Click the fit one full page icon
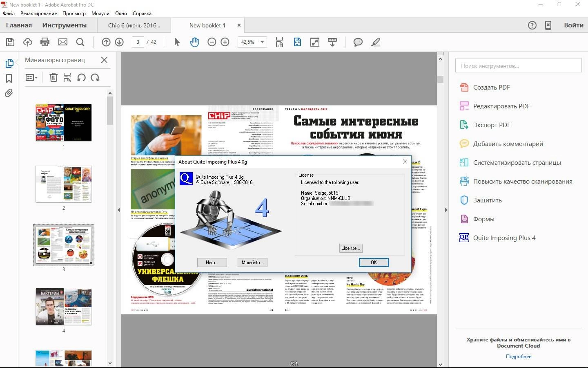Viewport: 588px width, 368px height. pyautogui.click(x=297, y=42)
